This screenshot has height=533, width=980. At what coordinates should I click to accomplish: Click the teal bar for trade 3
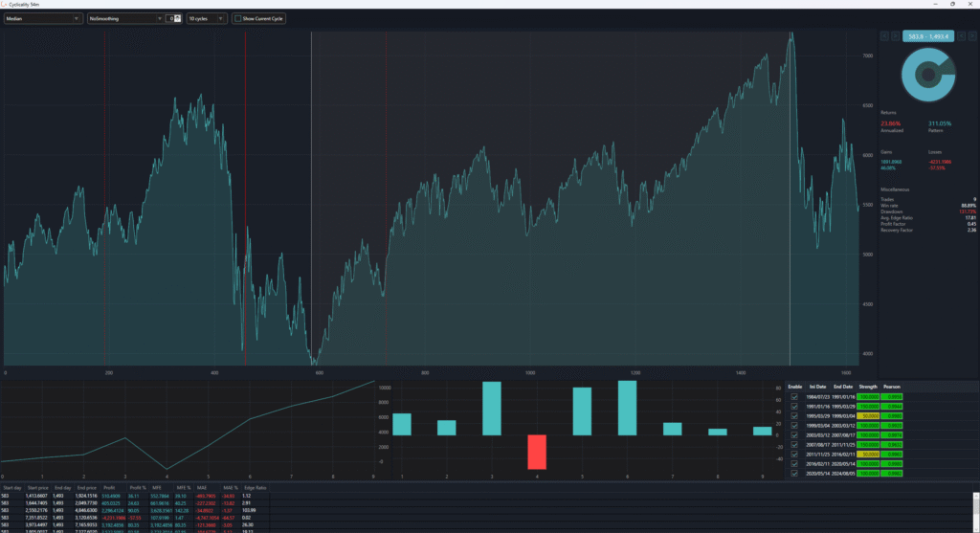(x=492, y=409)
